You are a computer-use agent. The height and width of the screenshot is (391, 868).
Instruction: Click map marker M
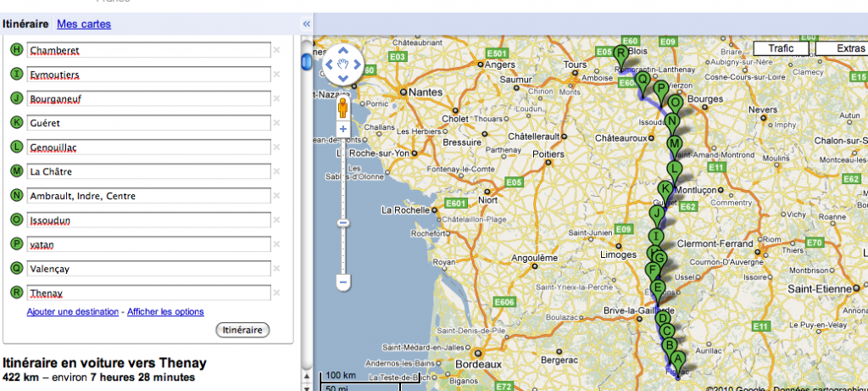point(674,148)
